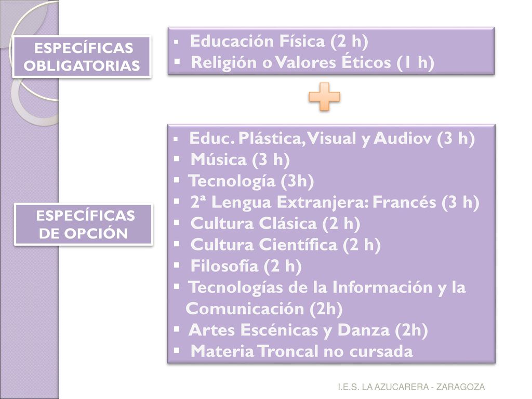Click Artes Escénicas y Danza entry

click(308, 330)
